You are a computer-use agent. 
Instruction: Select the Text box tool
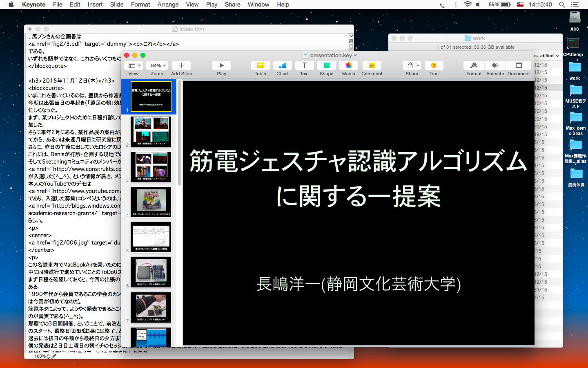click(x=304, y=65)
